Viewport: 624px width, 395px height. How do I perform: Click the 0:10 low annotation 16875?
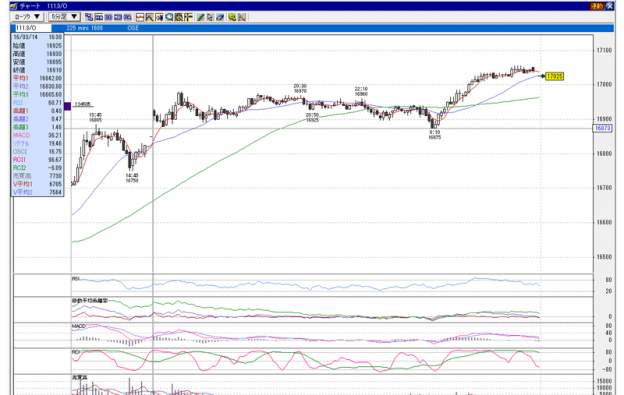coord(435,134)
